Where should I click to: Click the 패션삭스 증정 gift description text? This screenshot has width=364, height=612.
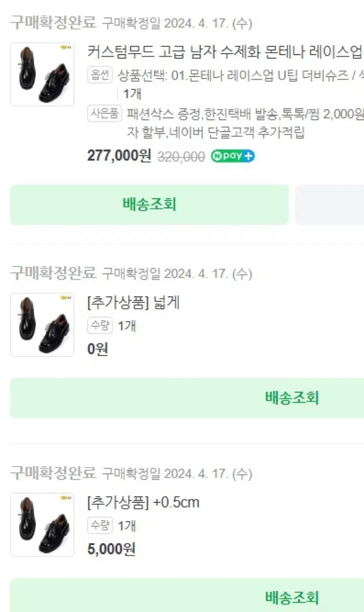(x=245, y=113)
